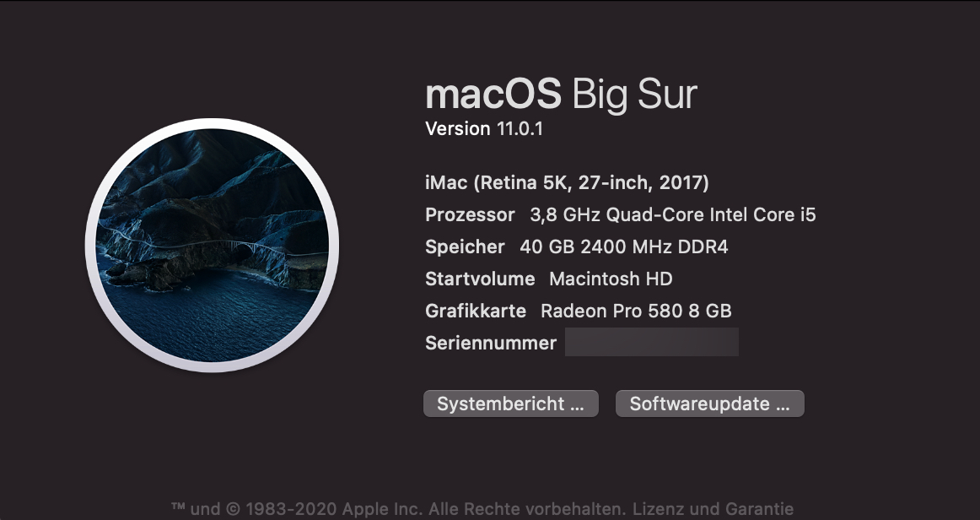Select the 40 GB DDR4 memory value
980x520 pixels.
click(623, 246)
